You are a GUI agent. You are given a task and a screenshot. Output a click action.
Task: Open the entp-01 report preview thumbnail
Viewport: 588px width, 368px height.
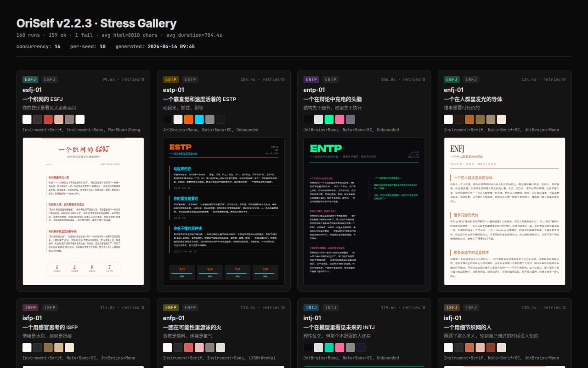pyautogui.click(x=364, y=211)
